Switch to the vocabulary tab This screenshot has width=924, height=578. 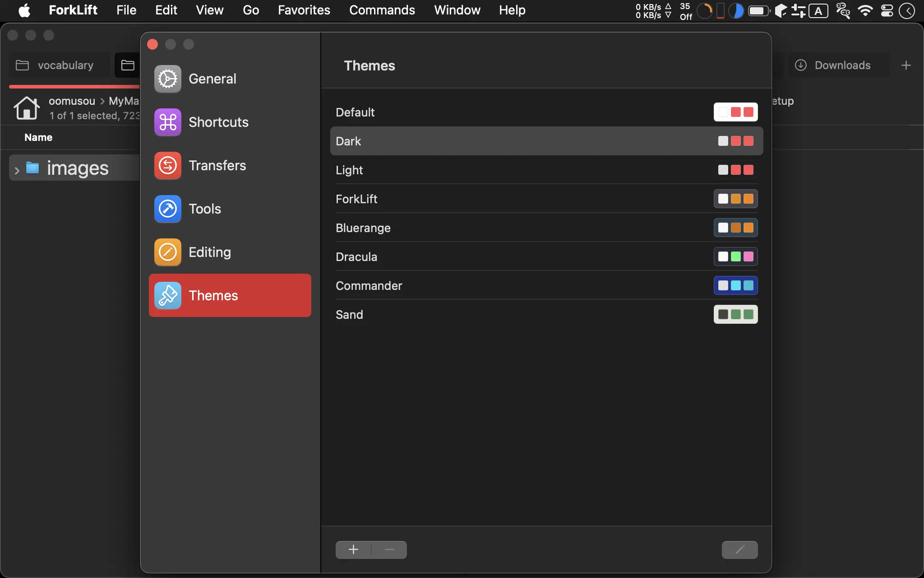[60, 65]
